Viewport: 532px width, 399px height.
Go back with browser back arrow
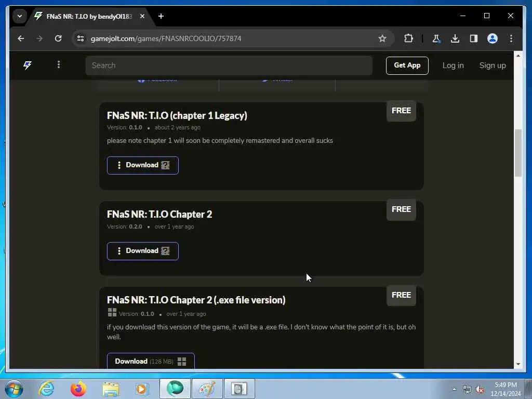point(21,38)
